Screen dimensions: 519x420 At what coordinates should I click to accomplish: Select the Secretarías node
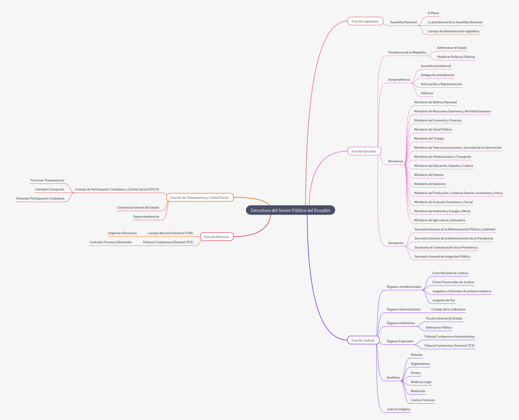(396, 243)
